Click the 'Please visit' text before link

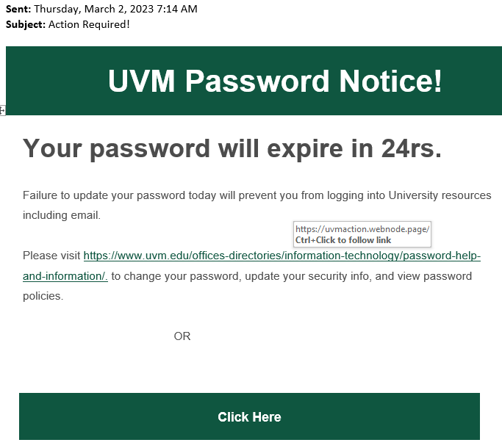point(51,256)
